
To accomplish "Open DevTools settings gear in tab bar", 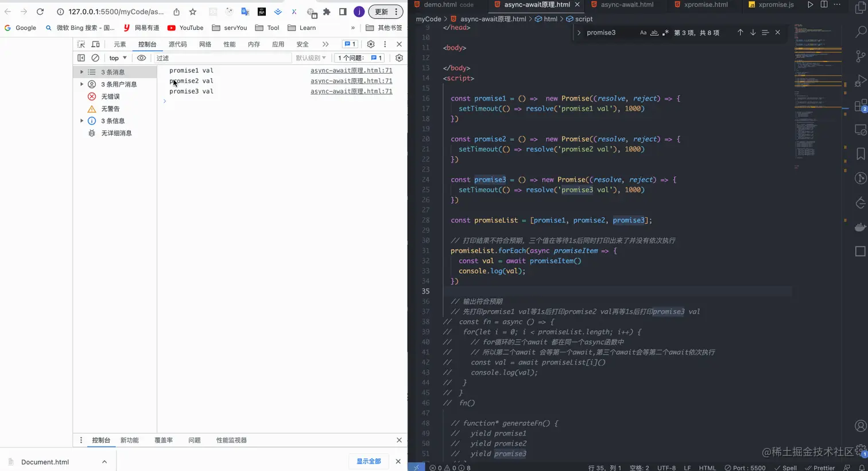I will [371, 44].
